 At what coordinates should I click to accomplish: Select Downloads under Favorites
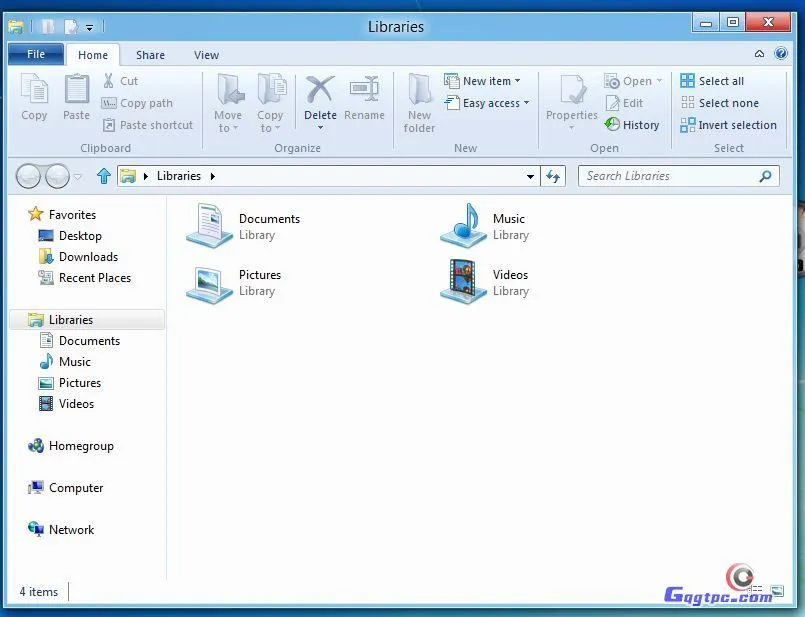(88, 257)
